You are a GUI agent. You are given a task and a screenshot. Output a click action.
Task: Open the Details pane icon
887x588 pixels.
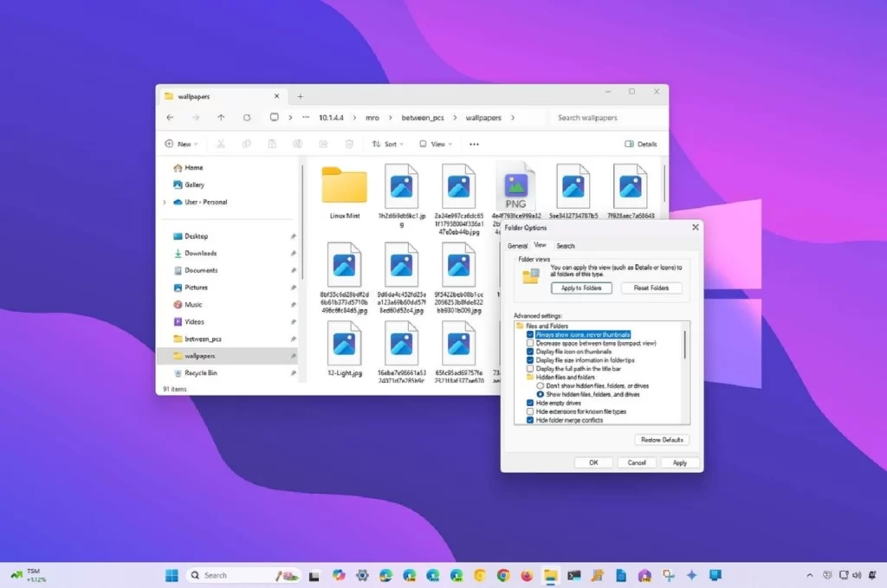(x=641, y=144)
